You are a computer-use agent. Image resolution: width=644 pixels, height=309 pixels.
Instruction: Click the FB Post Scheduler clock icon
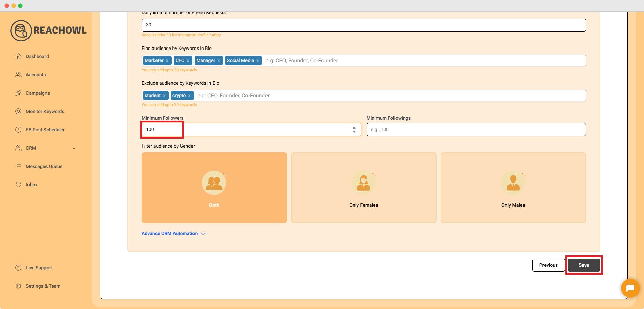point(18,130)
